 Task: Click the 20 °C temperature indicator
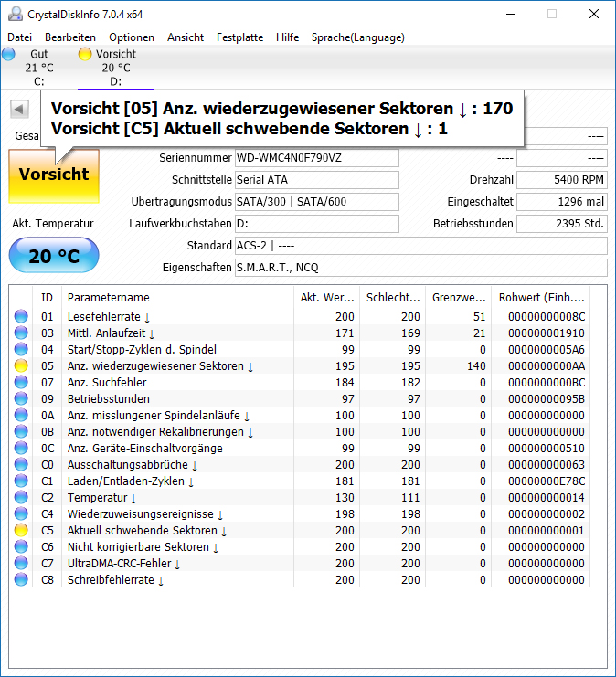(x=54, y=255)
